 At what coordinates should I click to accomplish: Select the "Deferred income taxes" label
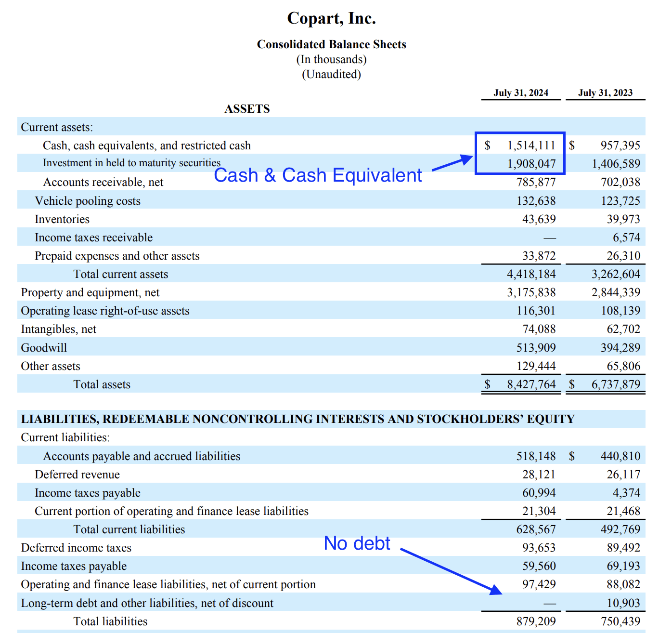tap(76, 548)
